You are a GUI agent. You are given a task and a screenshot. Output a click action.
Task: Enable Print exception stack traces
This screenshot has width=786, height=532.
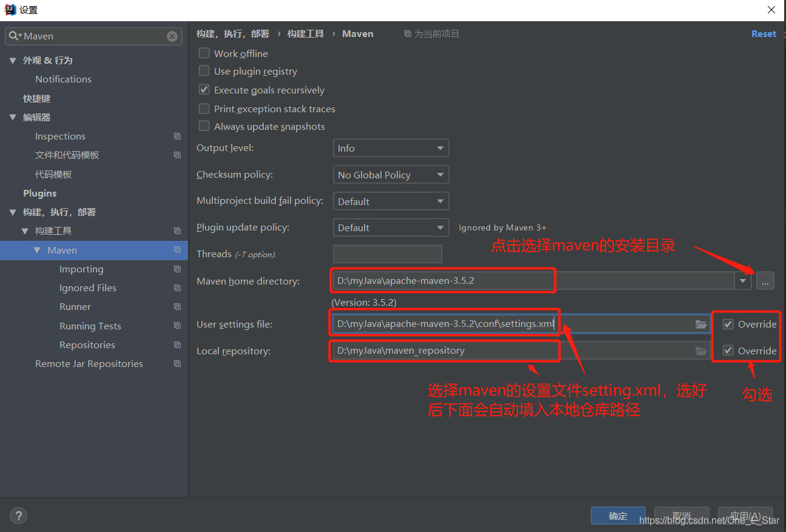pos(204,109)
